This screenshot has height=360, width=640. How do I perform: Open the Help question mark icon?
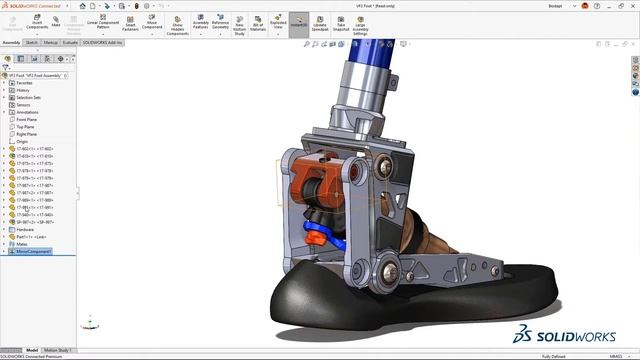tap(597, 6)
